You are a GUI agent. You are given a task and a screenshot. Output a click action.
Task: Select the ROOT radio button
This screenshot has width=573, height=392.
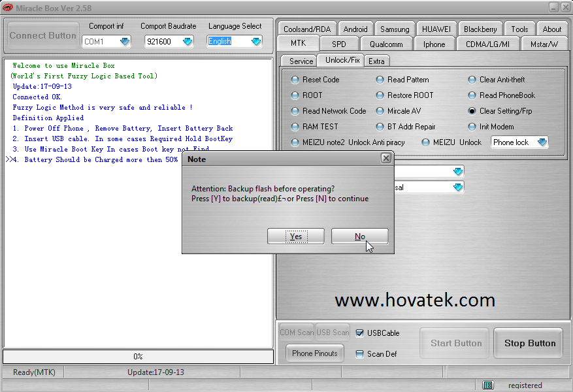point(306,95)
